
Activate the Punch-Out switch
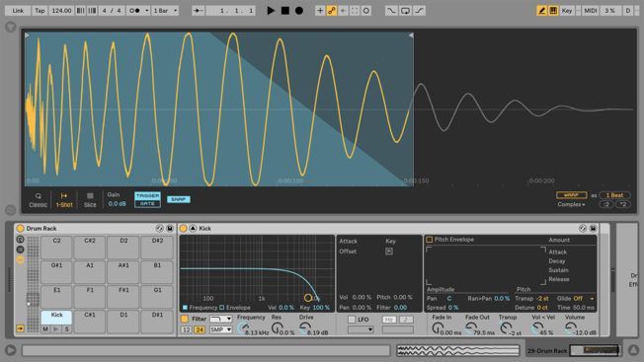coord(419,11)
